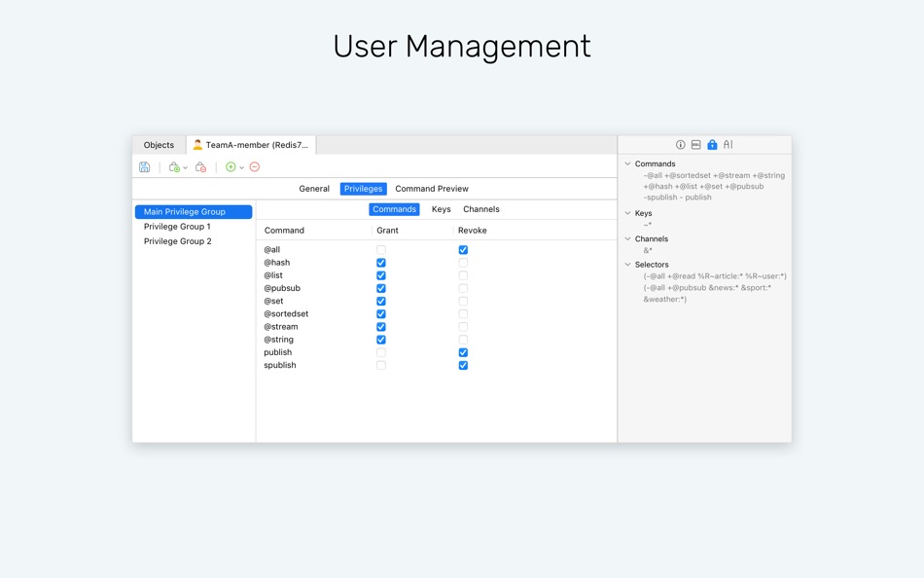Click the red minus remove command icon

(255, 167)
